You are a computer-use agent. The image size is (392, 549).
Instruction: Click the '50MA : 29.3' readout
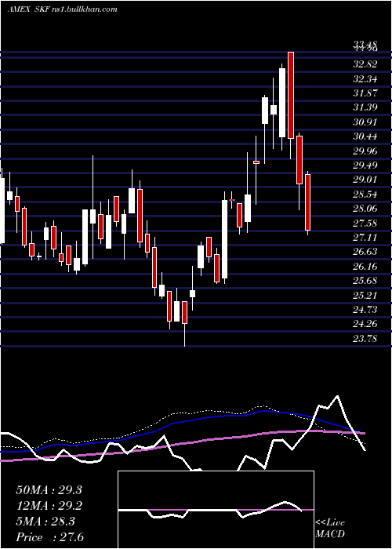click(49, 490)
